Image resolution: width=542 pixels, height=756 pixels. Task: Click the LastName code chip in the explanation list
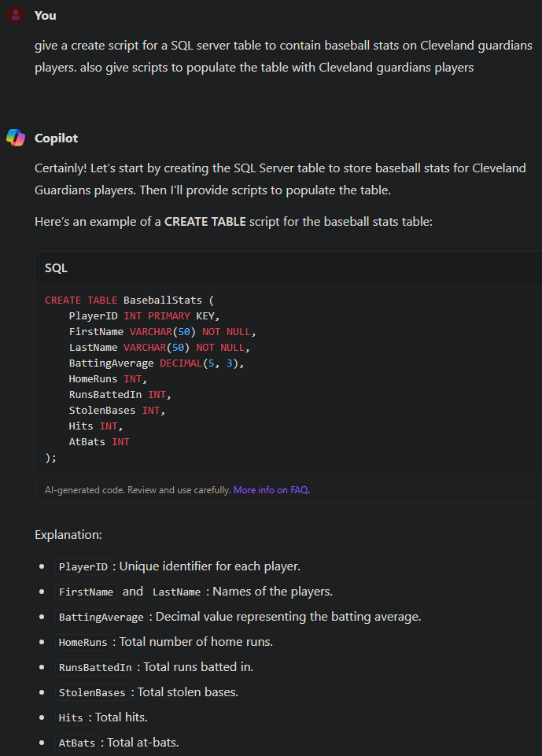tap(176, 592)
